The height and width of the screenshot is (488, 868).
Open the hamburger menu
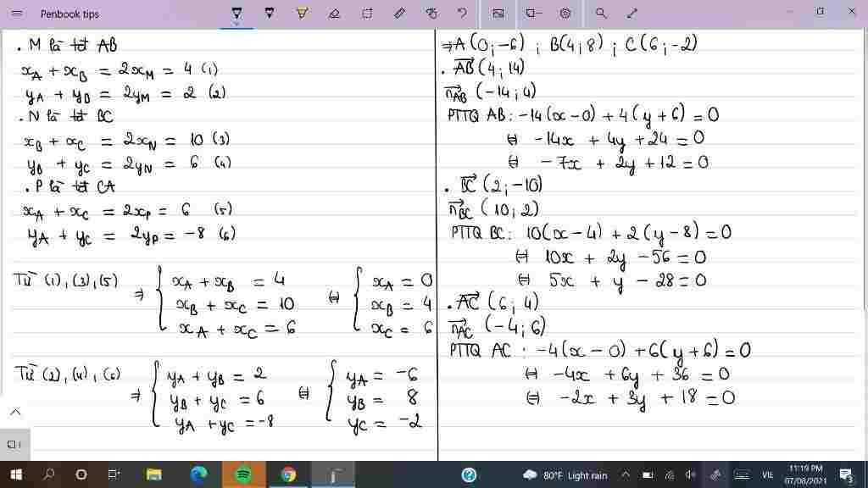[x=17, y=14]
